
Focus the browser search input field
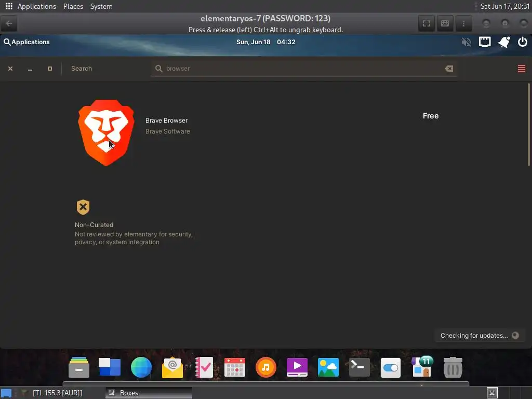tap(303, 69)
